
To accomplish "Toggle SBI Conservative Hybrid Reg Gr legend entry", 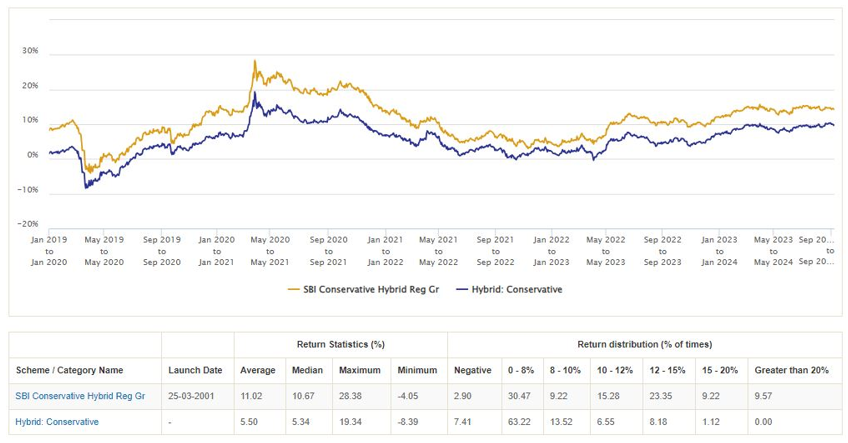I will pos(363,289).
